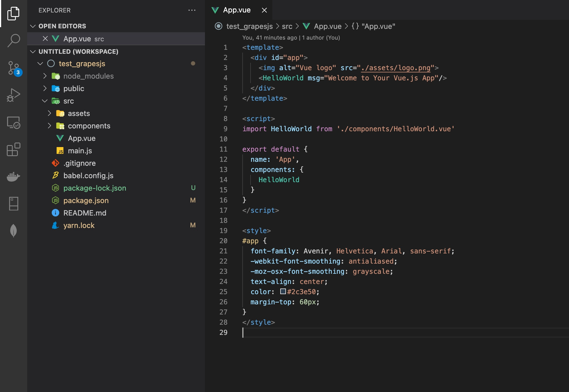The width and height of the screenshot is (569, 392).
Task: Open the Extensions view icon
Action: tap(13, 149)
